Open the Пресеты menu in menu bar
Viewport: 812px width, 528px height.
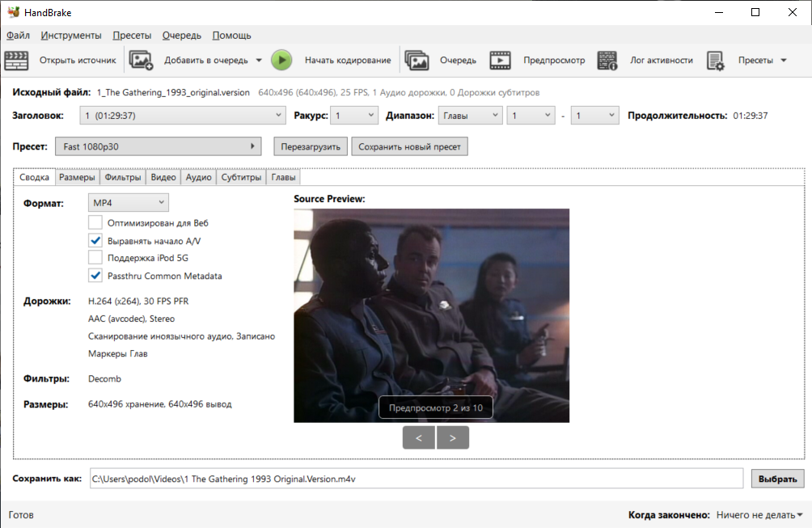tap(132, 36)
